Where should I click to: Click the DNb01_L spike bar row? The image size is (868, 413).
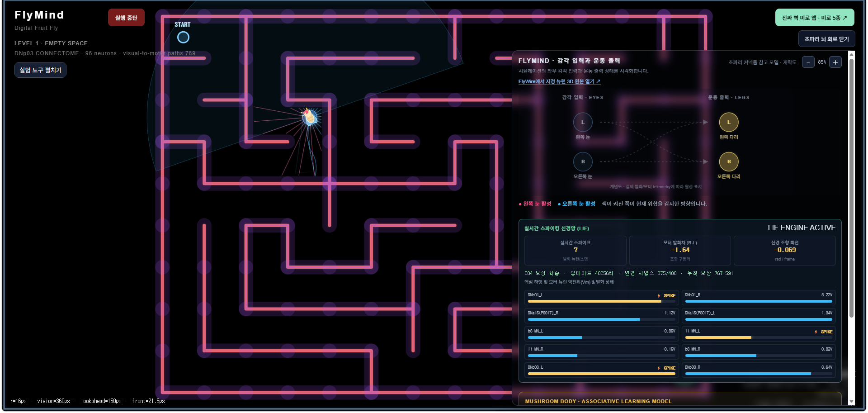(601, 298)
